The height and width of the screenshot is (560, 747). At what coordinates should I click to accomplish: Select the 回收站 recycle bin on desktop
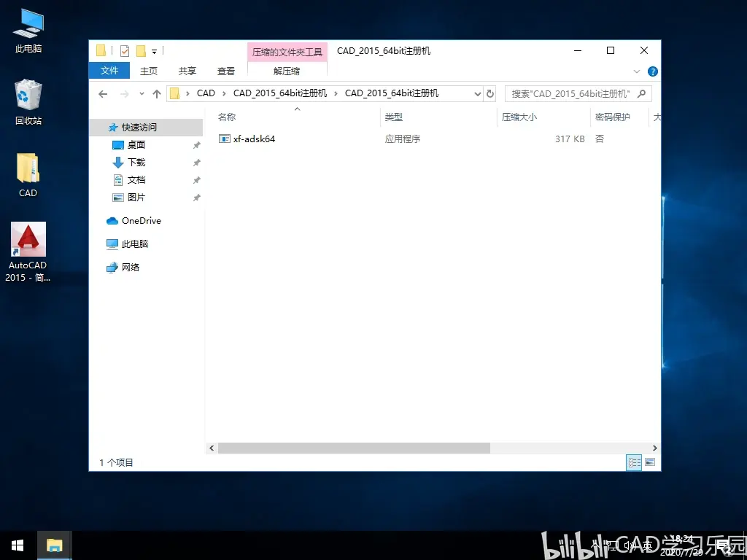(x=28, y=102)
